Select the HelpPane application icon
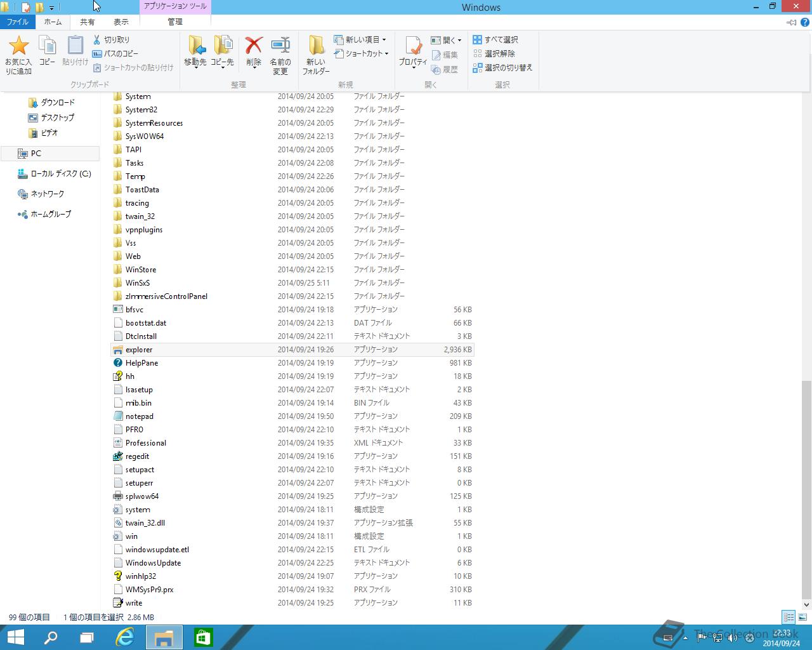Screen dimensions: 812x650 [x=117, y=362]
